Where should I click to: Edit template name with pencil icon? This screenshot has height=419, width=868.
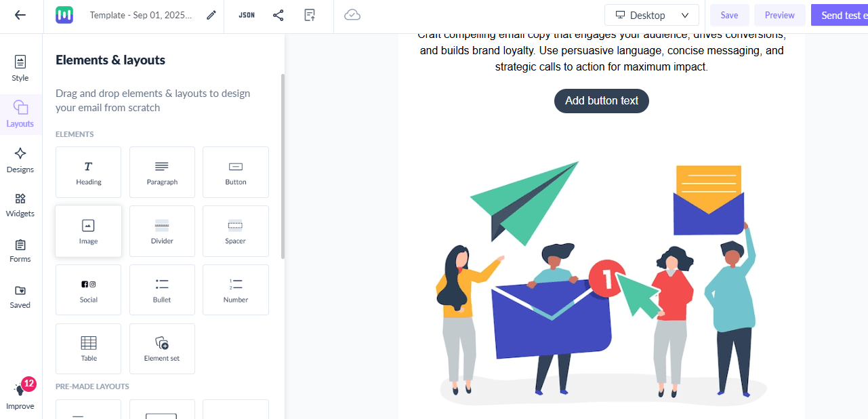211,15
